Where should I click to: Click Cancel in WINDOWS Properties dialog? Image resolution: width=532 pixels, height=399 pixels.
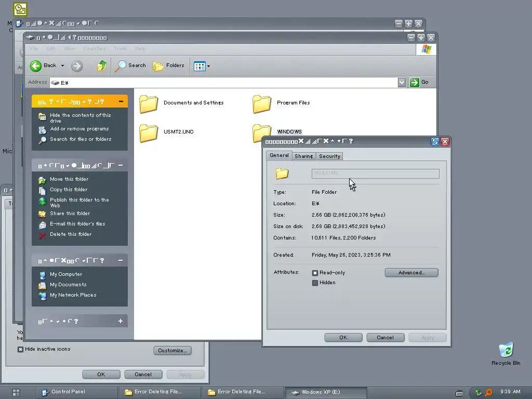click(x=385, y=338)
